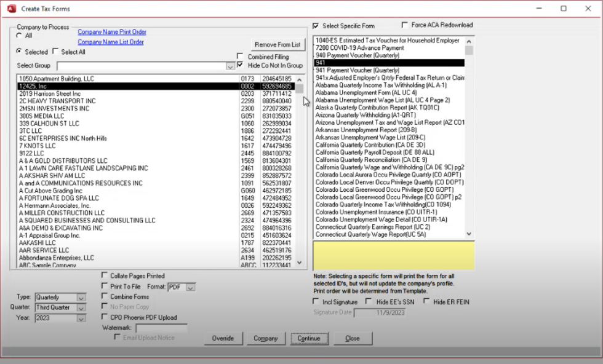This screenshot has height=364, width=603.
Task: Open the Format PDF dropdown
Action: coord(190,287)
